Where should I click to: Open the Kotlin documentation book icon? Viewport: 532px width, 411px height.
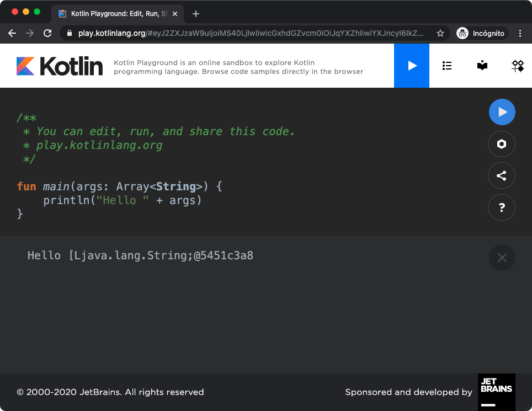pos(482,65)
